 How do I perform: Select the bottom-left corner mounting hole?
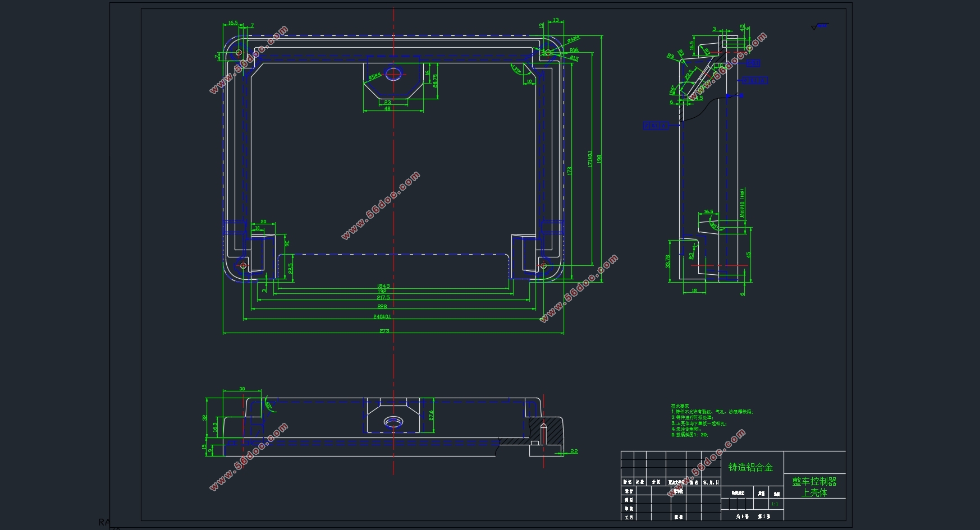pyautogui.click(x=243, y=265)
